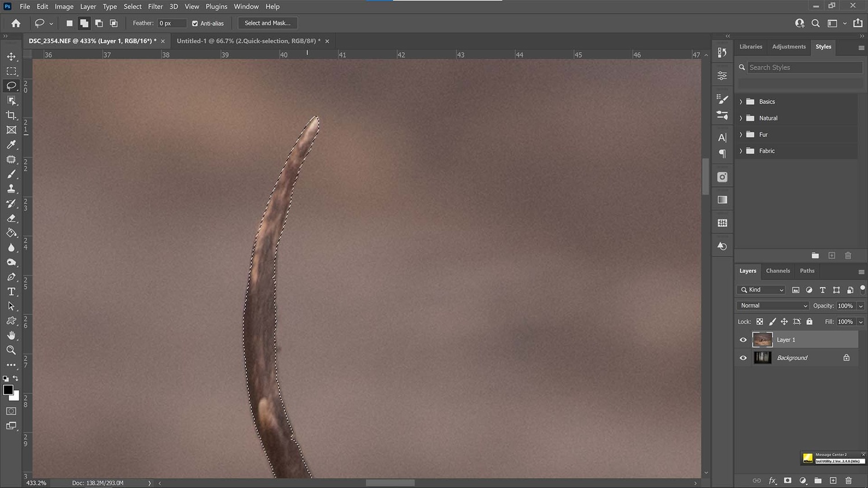Create a new layer icon
The image size is (868, 488).
point(833,480)
